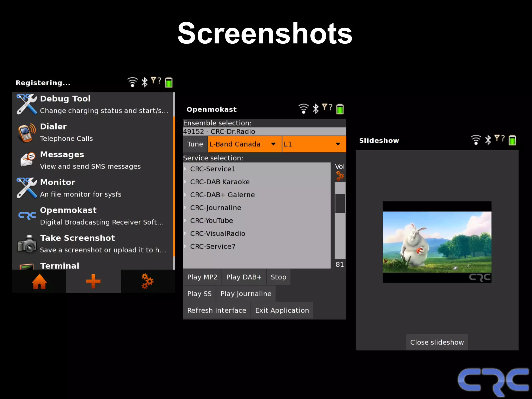Expand the CRC-Service7 entry
This screenshot has width=532, height=399.
coord(185,246)
